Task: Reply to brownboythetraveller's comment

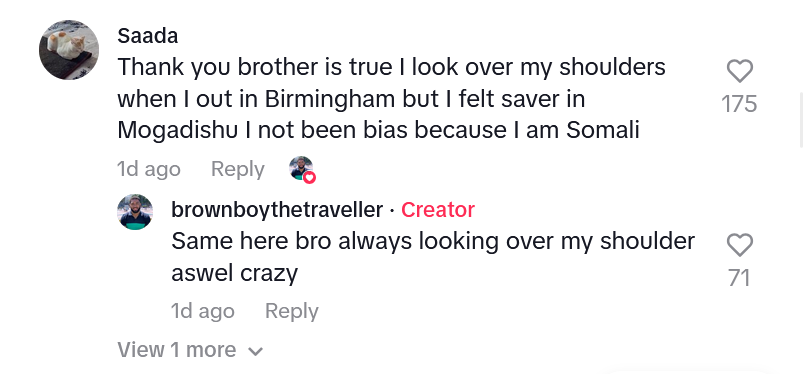Action: pos(291,311)
